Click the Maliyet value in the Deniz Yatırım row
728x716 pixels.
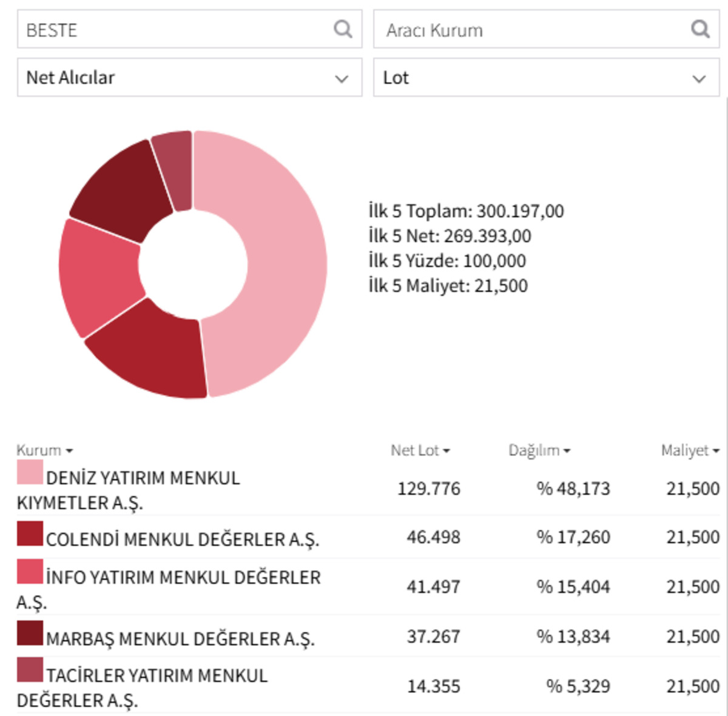(693, 489)
